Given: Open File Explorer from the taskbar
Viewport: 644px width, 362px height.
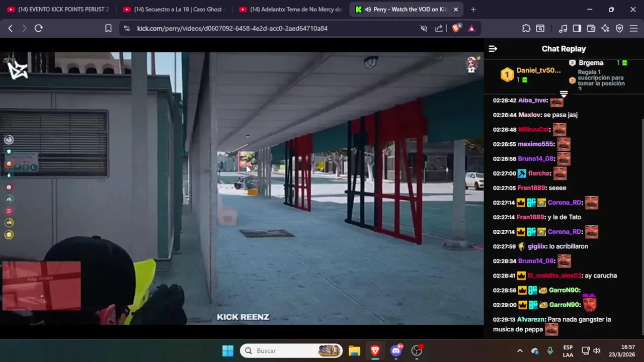Looking at the screenshot, I should coord(354,351).
